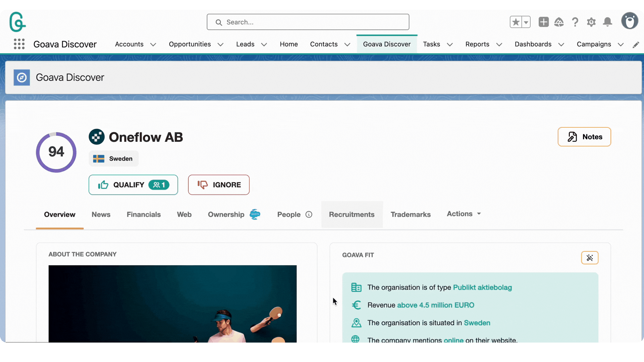Click the Sweden link in Goava Fit
The image size is (644, 362).
click(477, 323)
